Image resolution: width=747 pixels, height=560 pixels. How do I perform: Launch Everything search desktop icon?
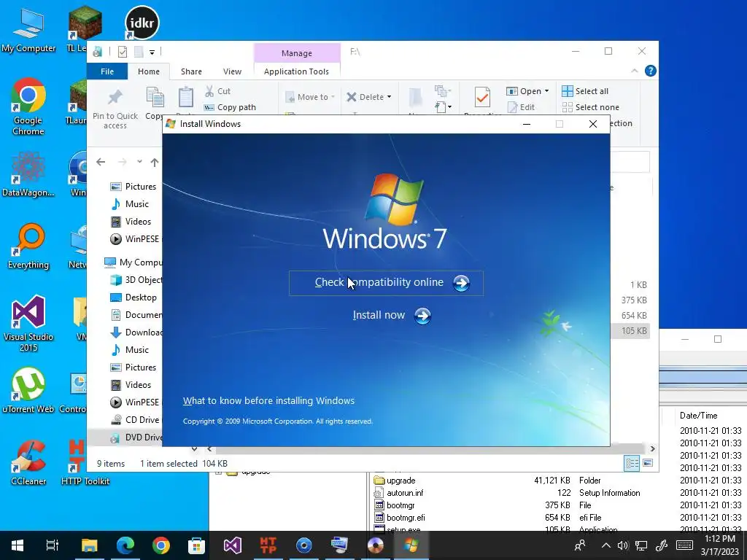coord(28,246)
